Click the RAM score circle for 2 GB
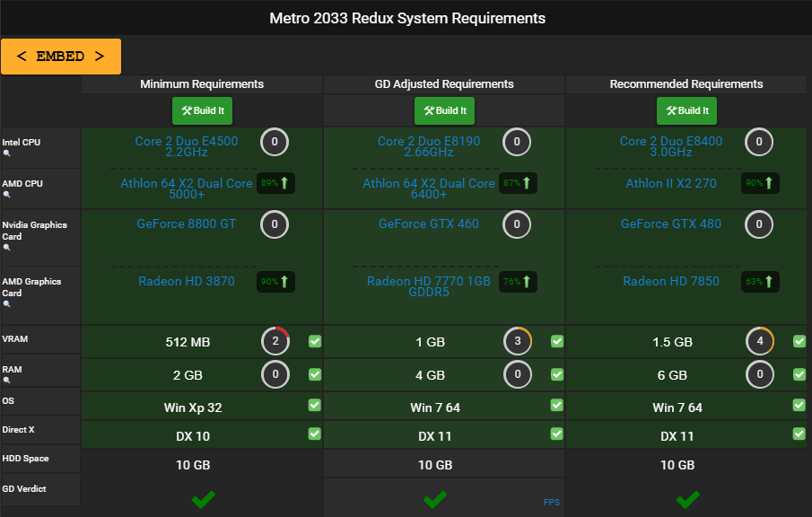This screenshot has width=812, height=517. tap(275, 374)
